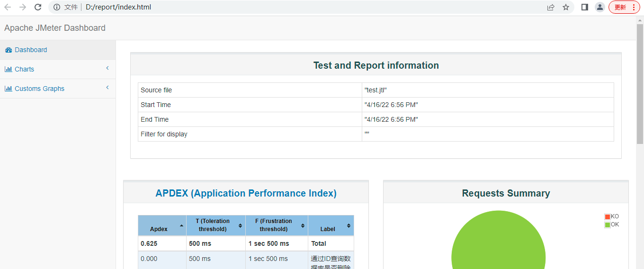This screenshot has height=269, width=644.
Task: Click the Charts bar-chart icon
Action: (9, 69)
